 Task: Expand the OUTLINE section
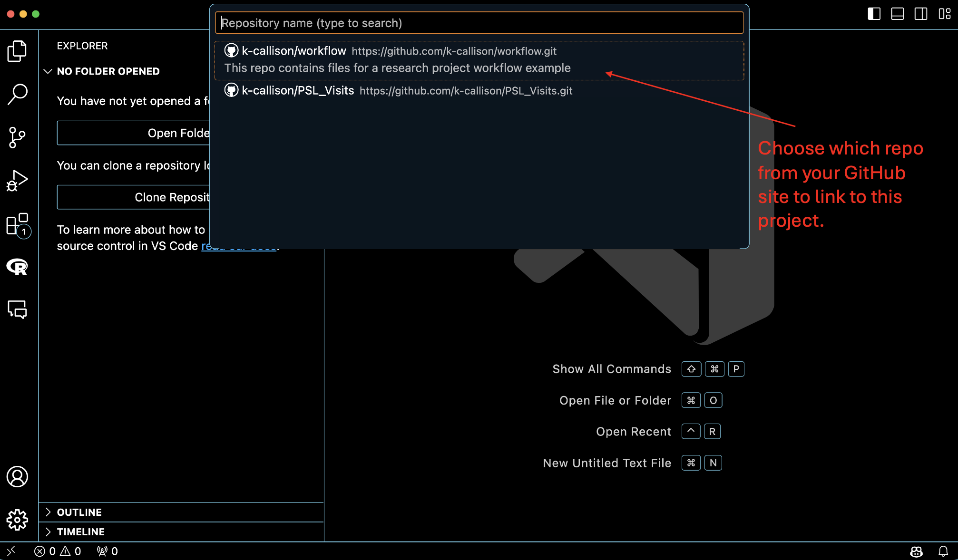point(181,512)
